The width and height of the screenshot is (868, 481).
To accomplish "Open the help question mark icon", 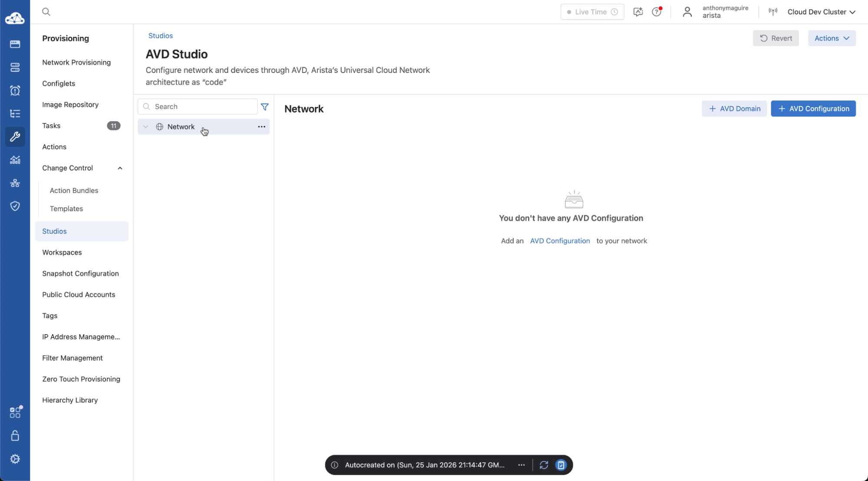I will (657, 12).
